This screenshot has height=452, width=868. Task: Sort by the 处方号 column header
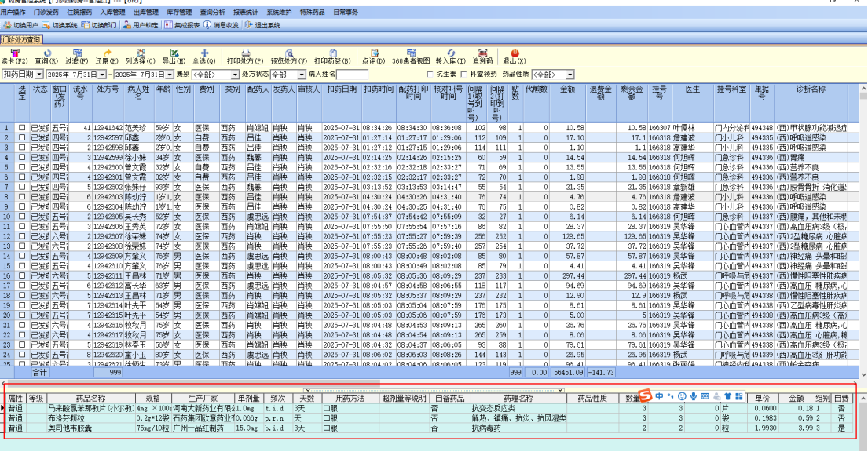tap(108, 103)
